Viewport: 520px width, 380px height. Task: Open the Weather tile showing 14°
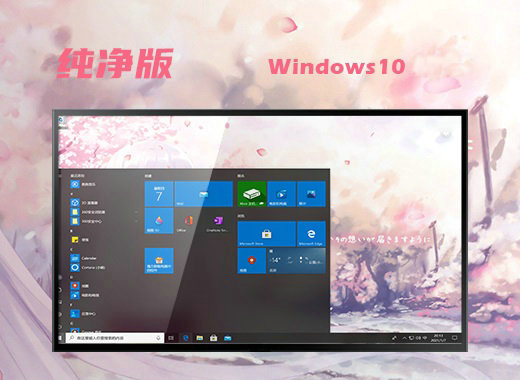[297, 261]
